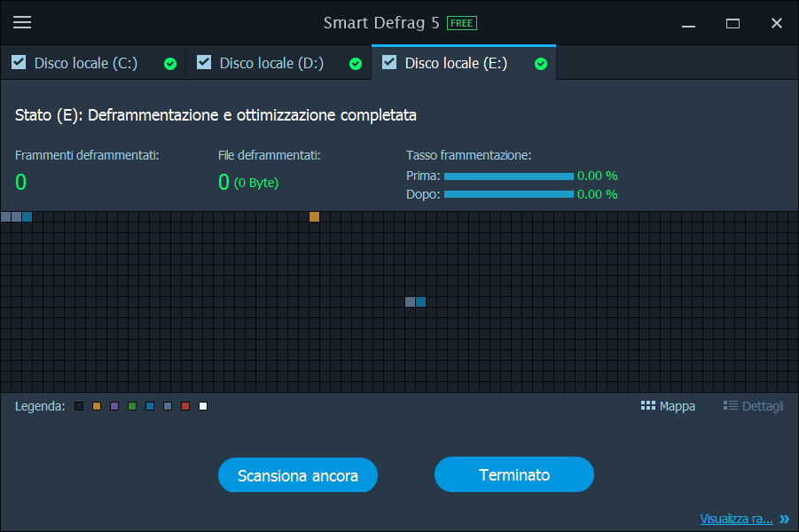Toggle Disco locale (E:) checkbox
799x532 pixels.
point(389,62)
